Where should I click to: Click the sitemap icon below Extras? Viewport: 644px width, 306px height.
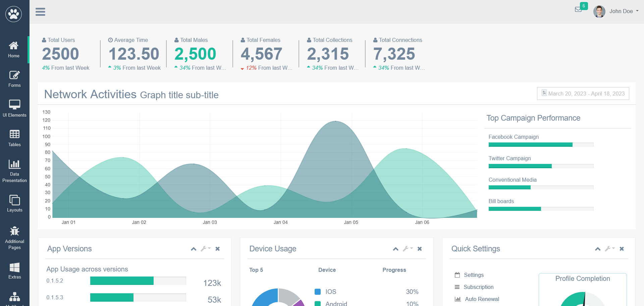pyautogui.click(x=14, y=297)
